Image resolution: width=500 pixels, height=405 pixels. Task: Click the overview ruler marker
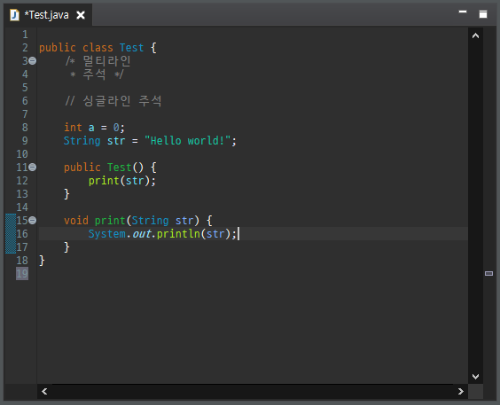click(x=489, y=273)
